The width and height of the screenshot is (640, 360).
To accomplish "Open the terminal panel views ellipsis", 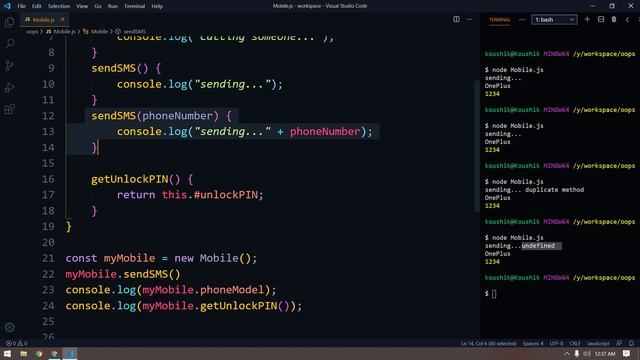I will coord(522,19).
